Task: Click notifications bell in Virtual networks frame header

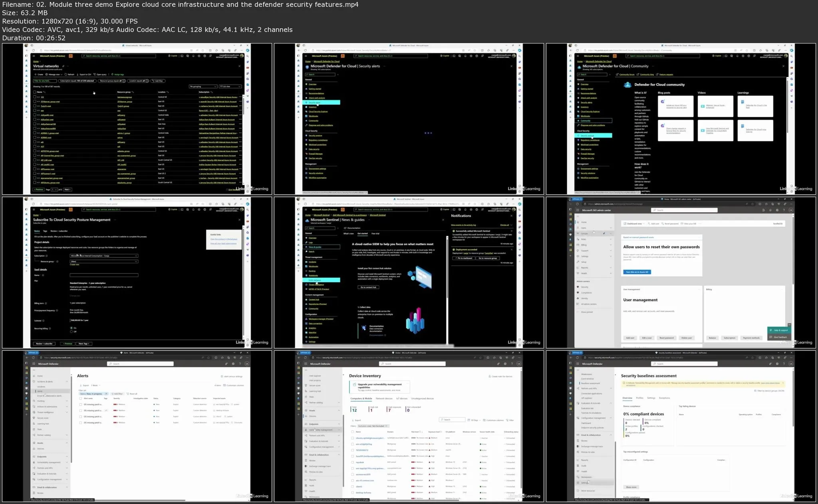Action: tap(193, 56)
